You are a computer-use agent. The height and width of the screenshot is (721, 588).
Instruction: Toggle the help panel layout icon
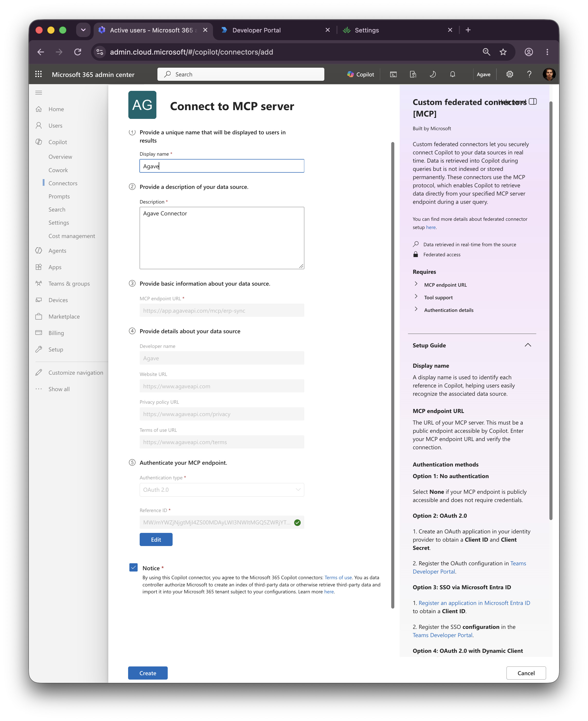click(532, 102)
